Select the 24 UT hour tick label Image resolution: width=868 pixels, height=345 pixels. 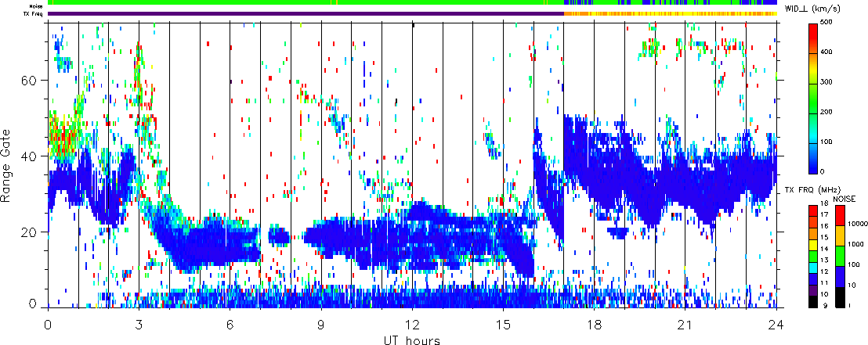pos(776,323)
